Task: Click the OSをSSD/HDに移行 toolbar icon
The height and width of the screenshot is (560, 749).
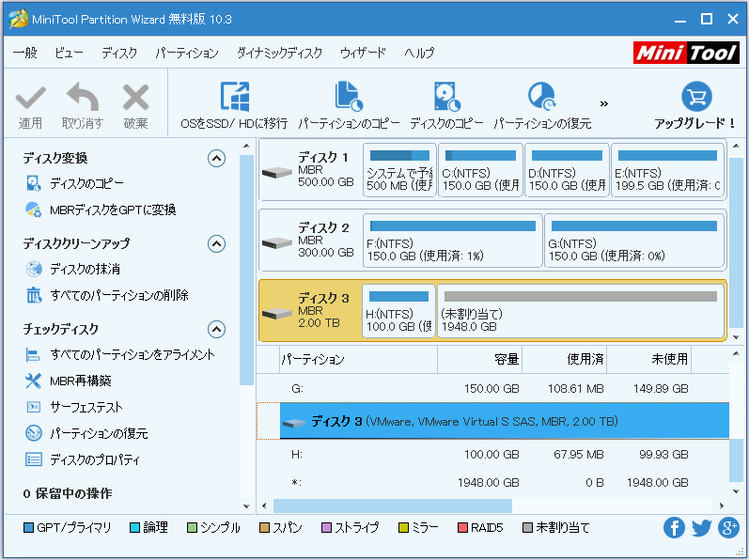Action: (x=234, y=98)
